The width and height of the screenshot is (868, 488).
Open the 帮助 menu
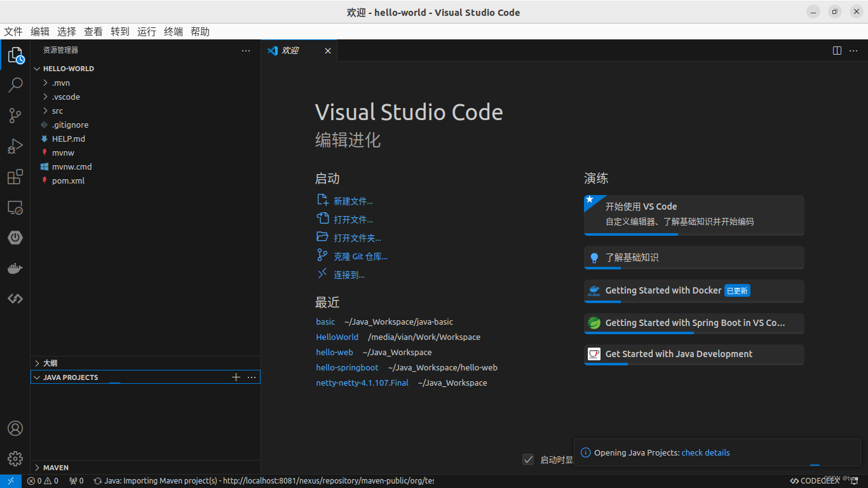tap(200, 32)
